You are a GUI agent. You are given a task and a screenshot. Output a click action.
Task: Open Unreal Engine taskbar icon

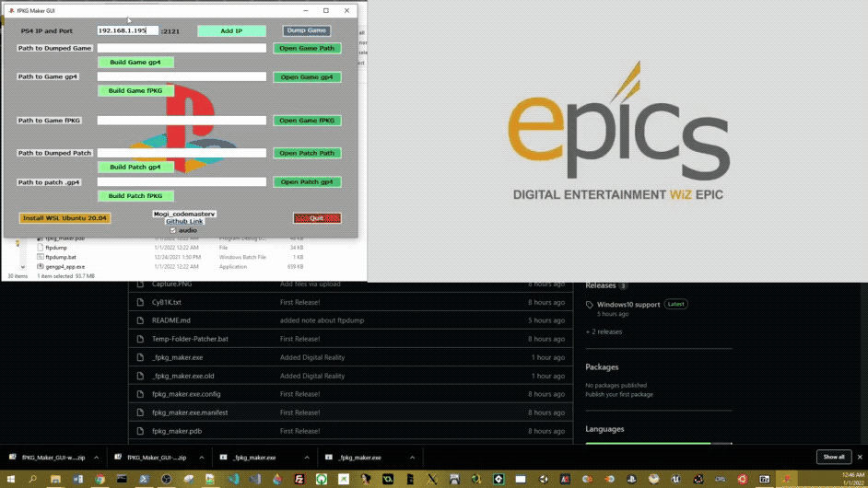(x=675, y=479)
